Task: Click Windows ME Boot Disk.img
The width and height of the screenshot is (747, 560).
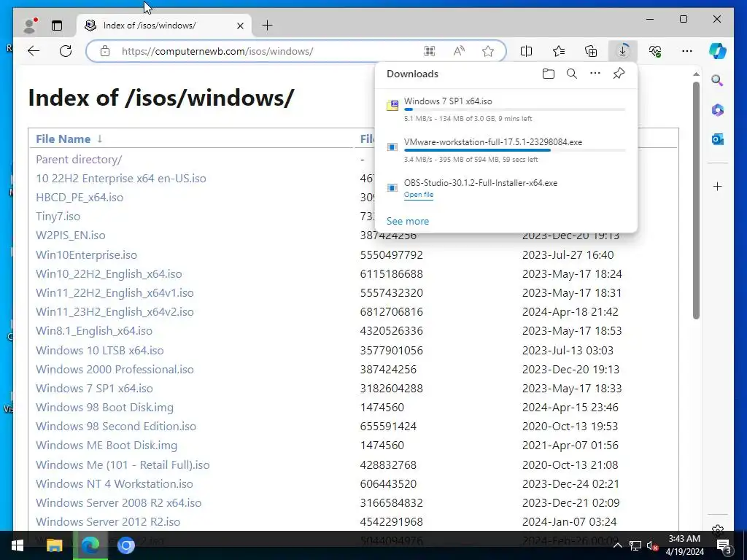Action: (x=107, y=446)
